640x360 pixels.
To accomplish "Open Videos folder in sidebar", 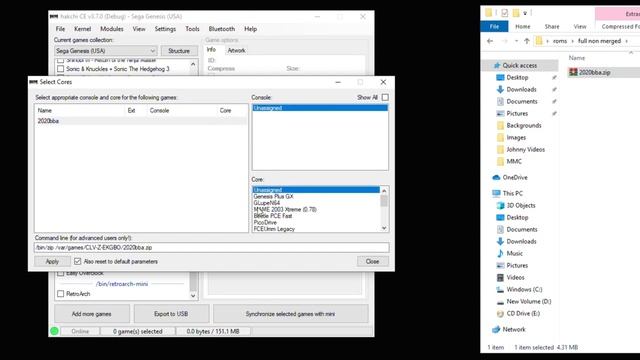I will pos(515,278).
